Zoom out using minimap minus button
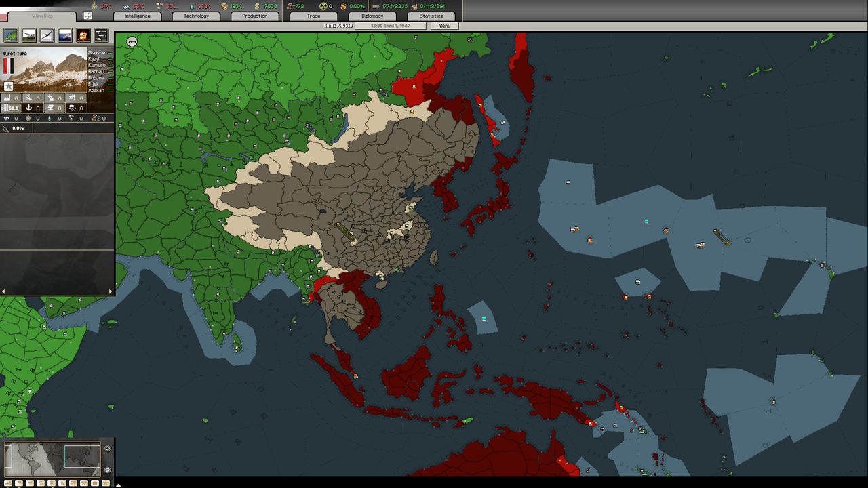868x488 pixels. [107, 470]
